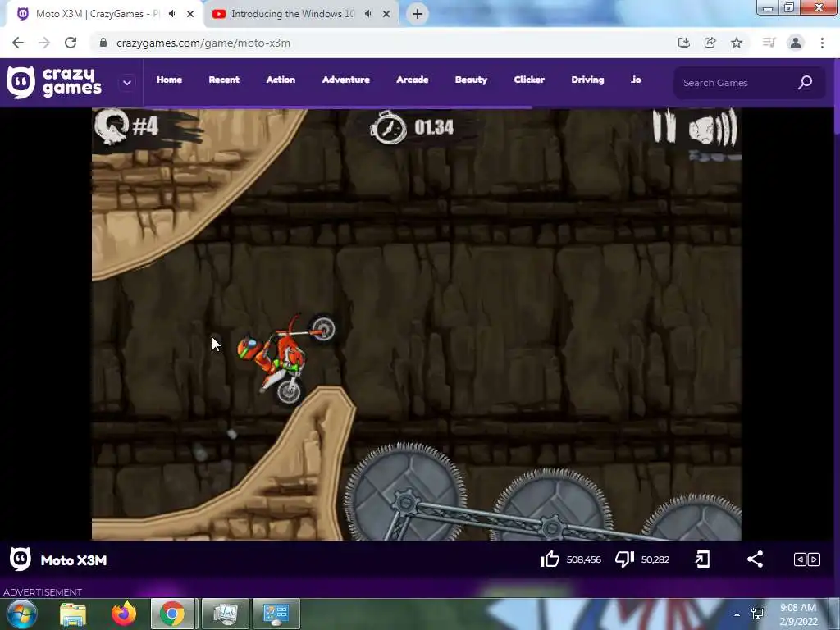
Task: Dislike the game with thumbs down
Action: click(624, 559)
